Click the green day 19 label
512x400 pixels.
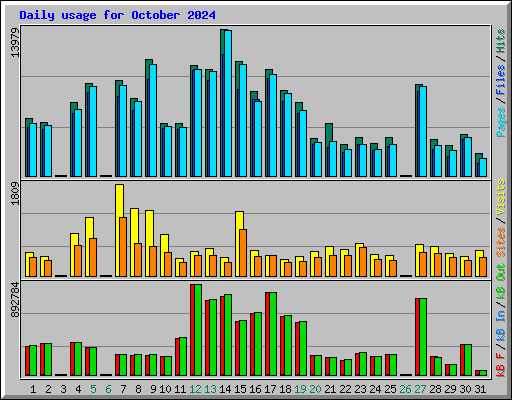click(x=300, y=389)
